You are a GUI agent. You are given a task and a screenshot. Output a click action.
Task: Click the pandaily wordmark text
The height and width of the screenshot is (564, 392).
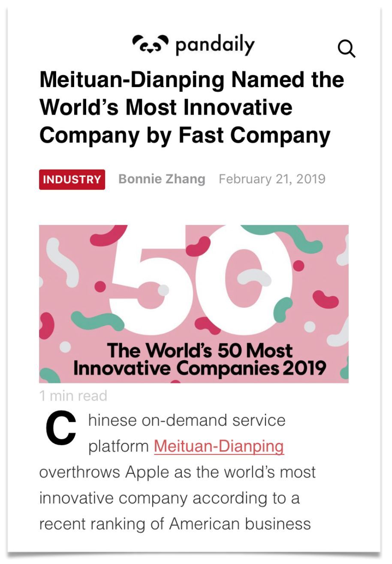point(215,45)
